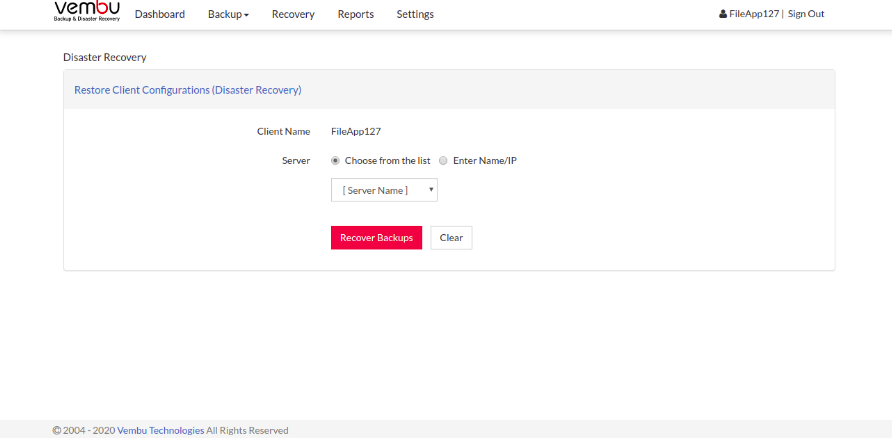Screen dimensions: 892x438
Task: Click the Vembu logo
Action: pos(87,11)
